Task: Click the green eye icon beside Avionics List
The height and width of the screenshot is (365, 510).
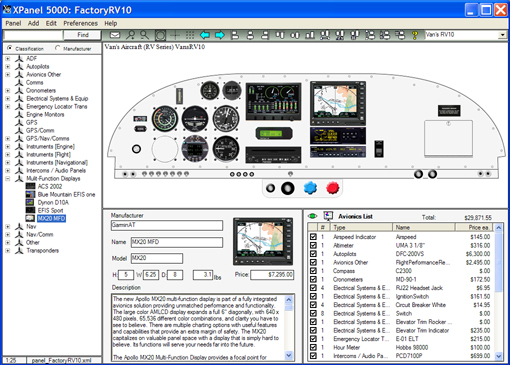Action: pyautogui.click(x=312, y=216)
